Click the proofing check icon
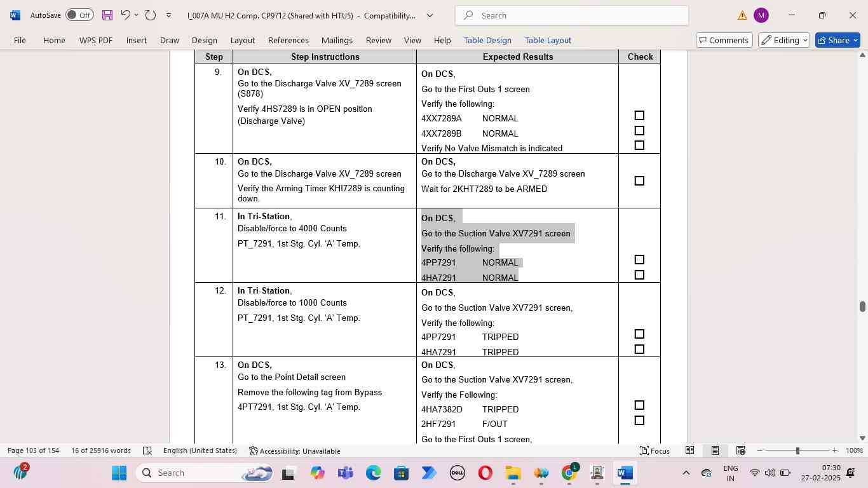The image size is (868, 488). [x=147, y=451]
